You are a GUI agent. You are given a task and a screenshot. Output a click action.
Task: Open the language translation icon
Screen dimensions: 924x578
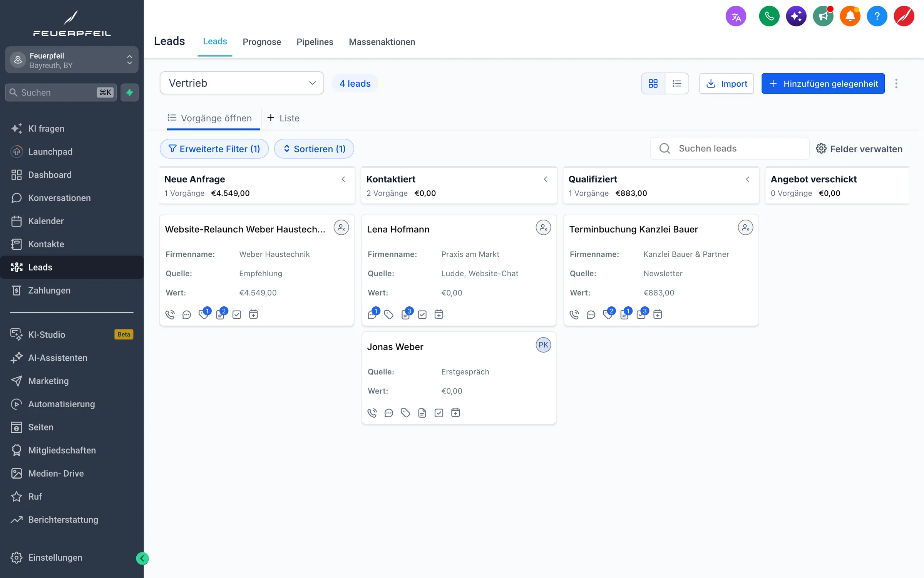(x=736, y=17)
